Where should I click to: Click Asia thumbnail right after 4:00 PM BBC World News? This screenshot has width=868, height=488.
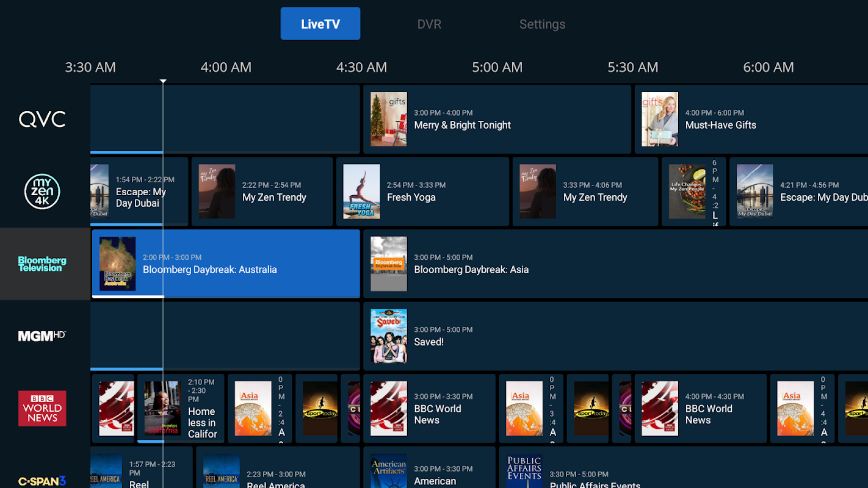795,409
